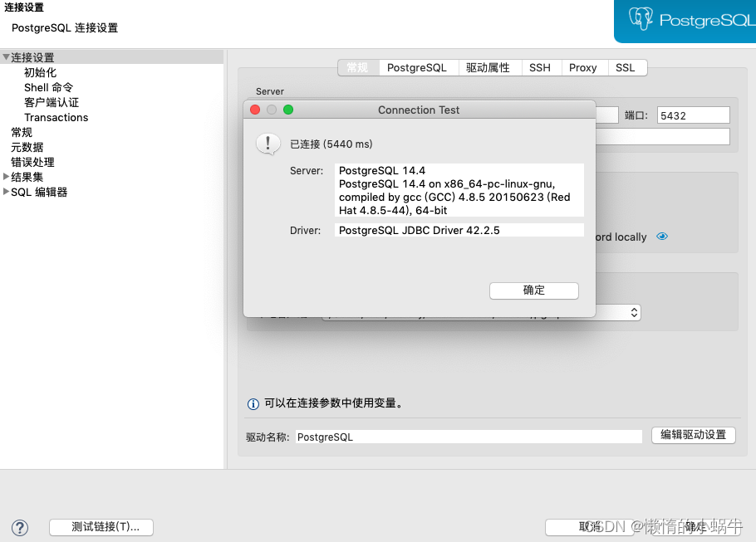The width and height of the screenshot is (756, 542).
Task: Click 编辑驱动设置 button
Action: [694, 435]
